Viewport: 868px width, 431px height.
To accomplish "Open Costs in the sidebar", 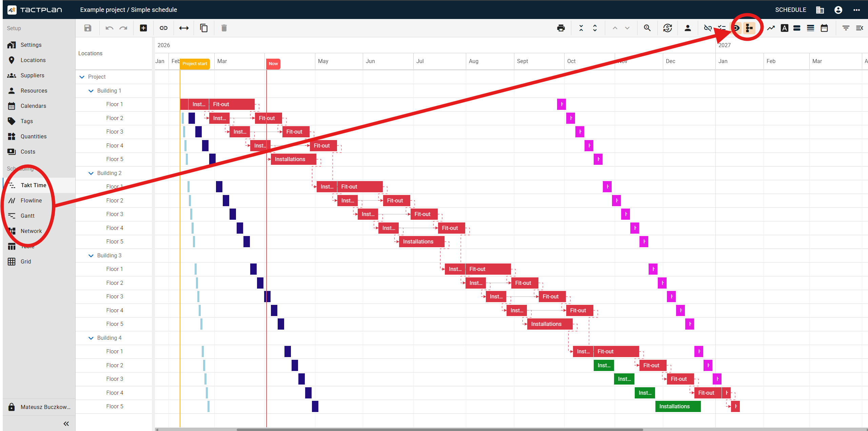I will [39, 152].
